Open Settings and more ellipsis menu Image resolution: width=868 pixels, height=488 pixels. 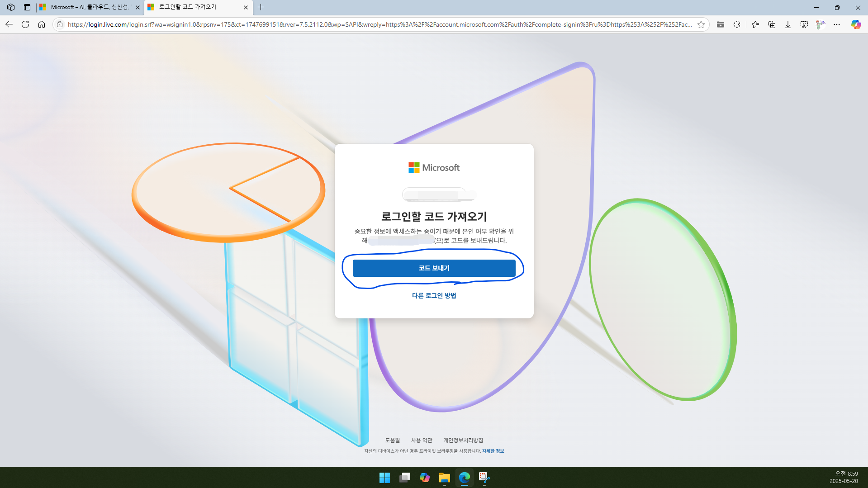837,24
